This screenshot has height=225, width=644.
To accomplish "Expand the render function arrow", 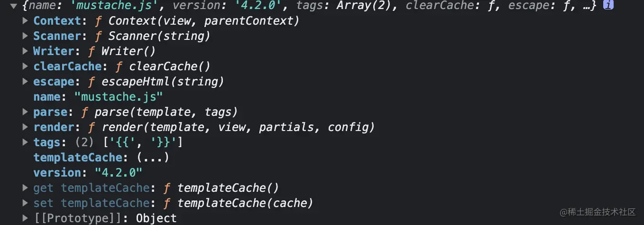I will pos(26,127).
